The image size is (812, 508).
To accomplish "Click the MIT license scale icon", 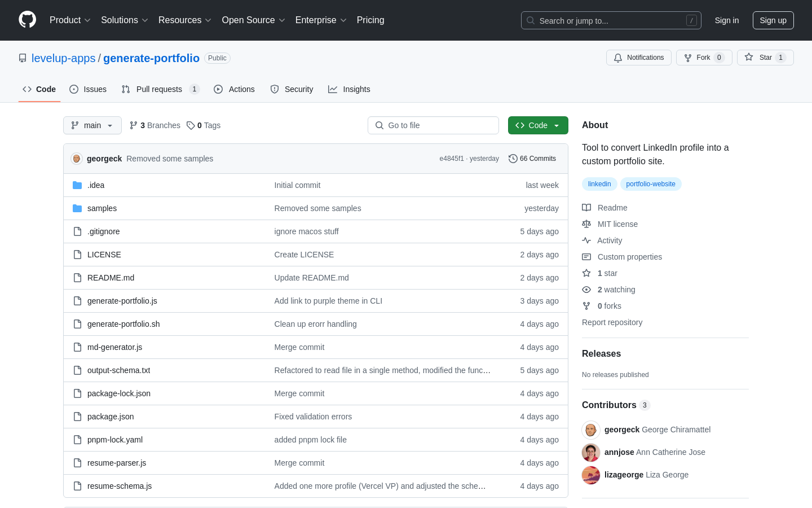I will 586,224.
